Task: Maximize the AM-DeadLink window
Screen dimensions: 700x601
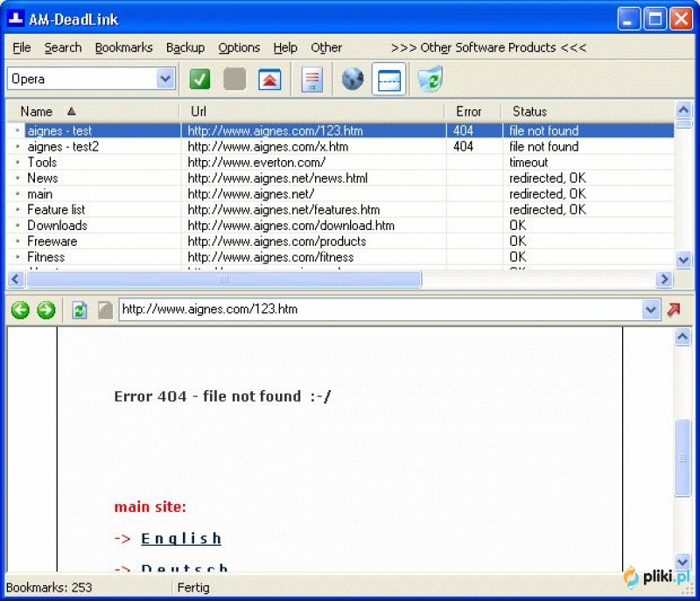Action: [654, 19]
